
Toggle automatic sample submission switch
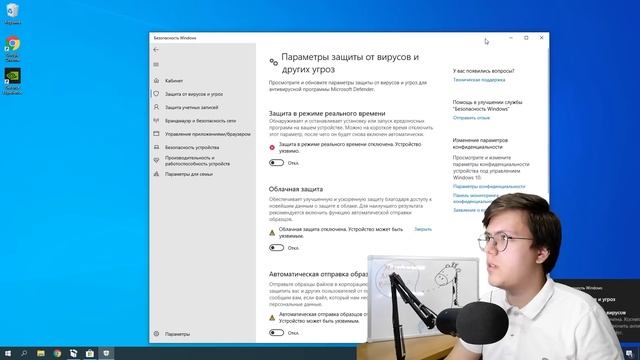276,333
